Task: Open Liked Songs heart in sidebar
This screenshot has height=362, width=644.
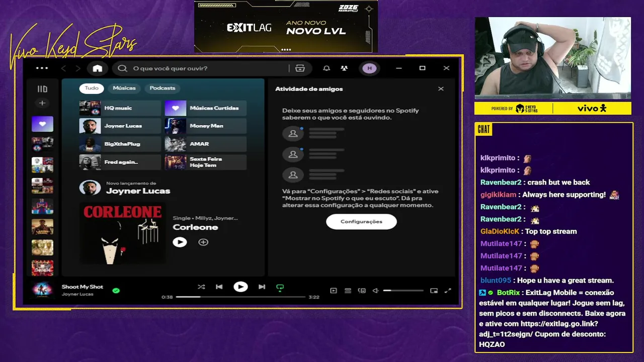Action: (42, 124)
